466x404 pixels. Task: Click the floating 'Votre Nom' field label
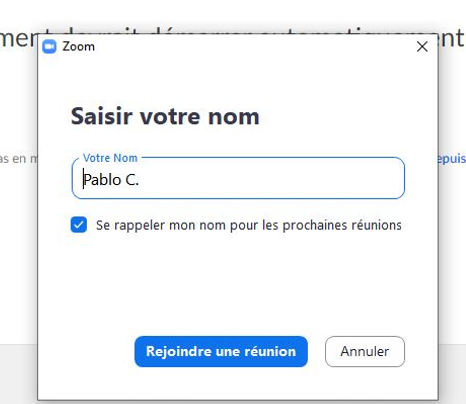pyautogui.click(x=110, y=158)
